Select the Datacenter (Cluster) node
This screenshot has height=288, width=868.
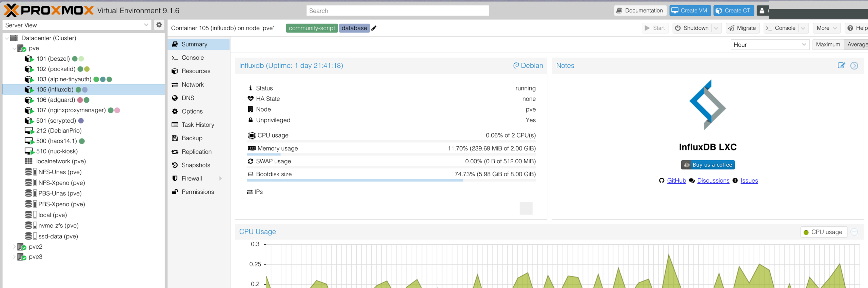click(x=48, y=38)
